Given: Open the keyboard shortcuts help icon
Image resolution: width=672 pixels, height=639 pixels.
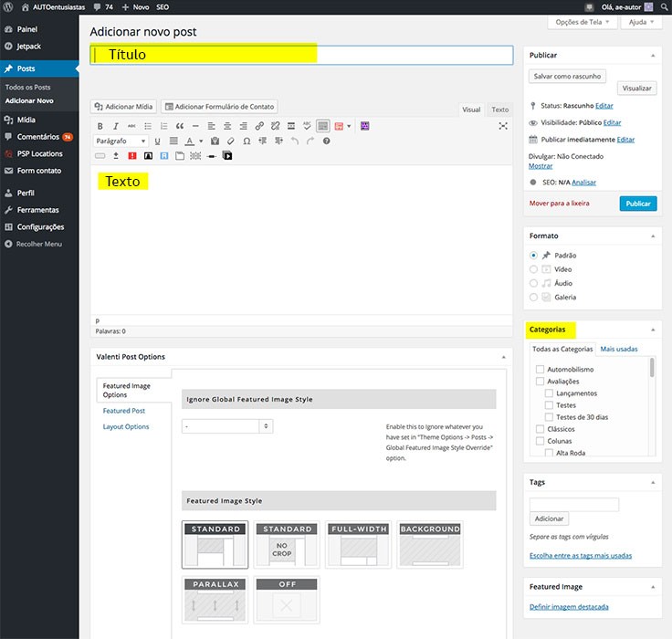Looking at the screenshot, I should click(x=326, y=141).
